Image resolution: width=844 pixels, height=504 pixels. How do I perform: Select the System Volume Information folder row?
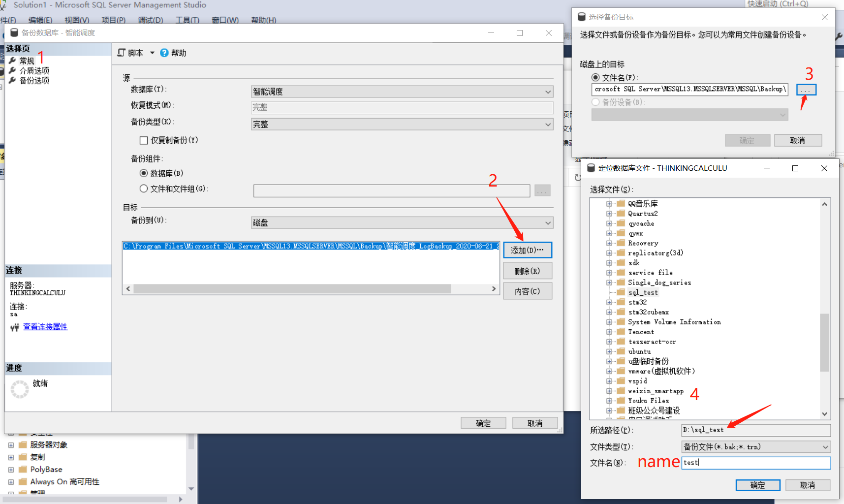click(x=674, y=321)
